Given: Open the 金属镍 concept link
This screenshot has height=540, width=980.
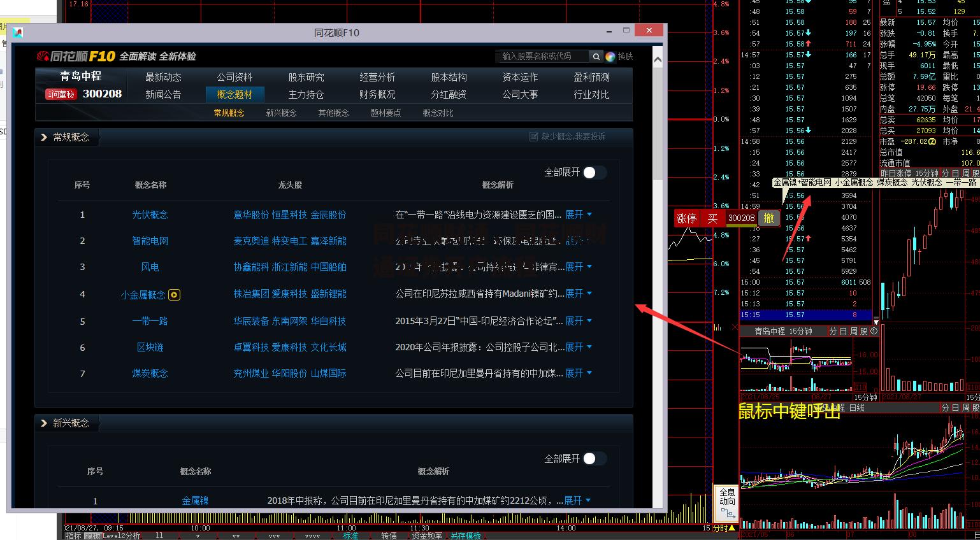Looking at the screenshot, I should click(x=195, y=501).
